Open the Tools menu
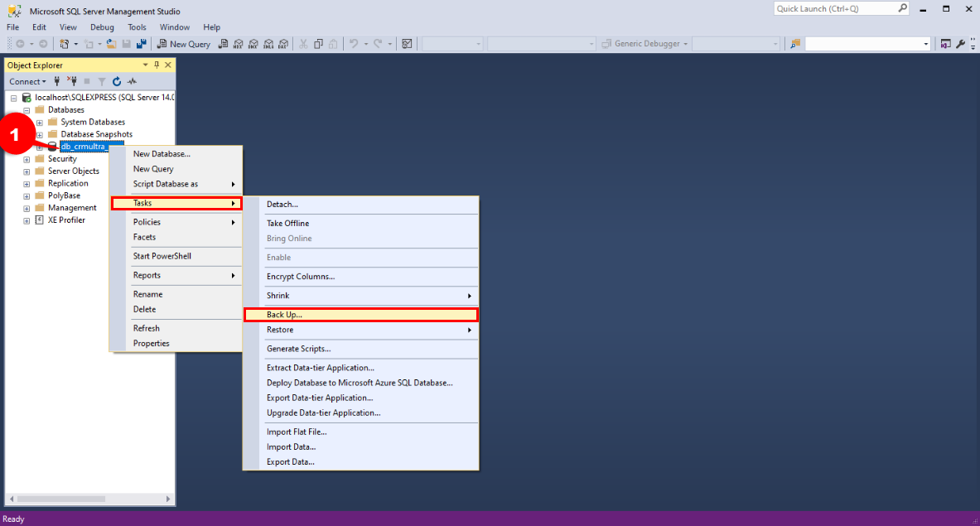This screenshot has width=980, height=526. pyautogui.click(x=137, y=27)
